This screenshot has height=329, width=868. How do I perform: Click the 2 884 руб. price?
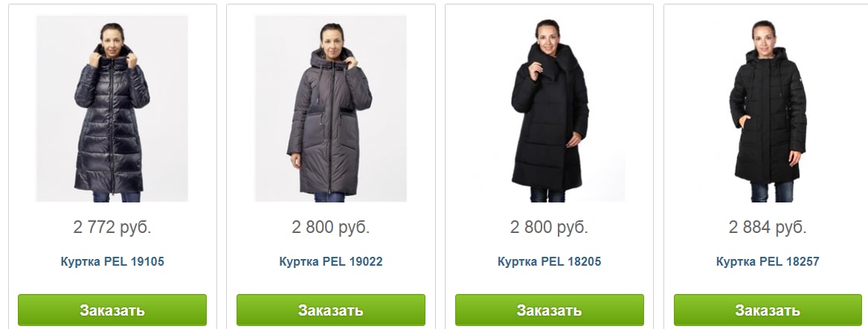(768, 227)
